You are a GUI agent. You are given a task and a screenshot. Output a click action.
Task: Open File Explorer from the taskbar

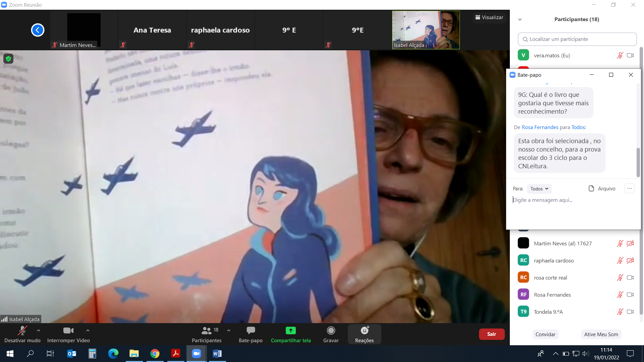click(x=134, y=354)
